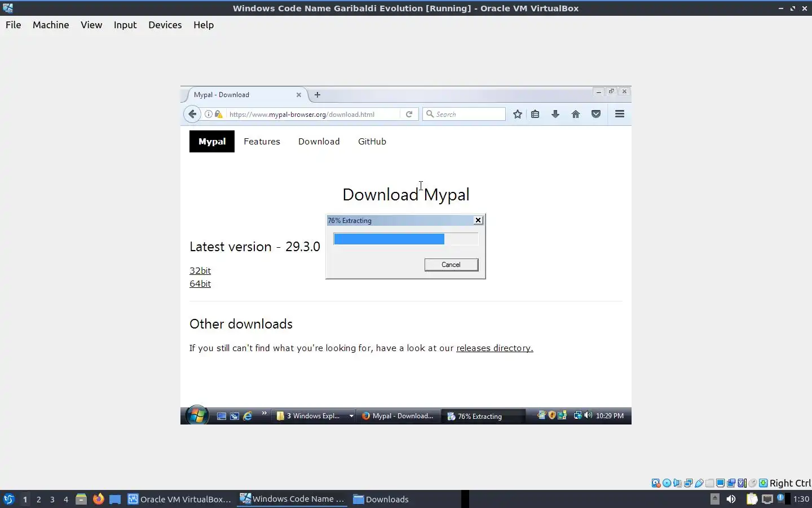
Task: Switch to Oracle VM VirtualBox manager window
Action: 179,499
